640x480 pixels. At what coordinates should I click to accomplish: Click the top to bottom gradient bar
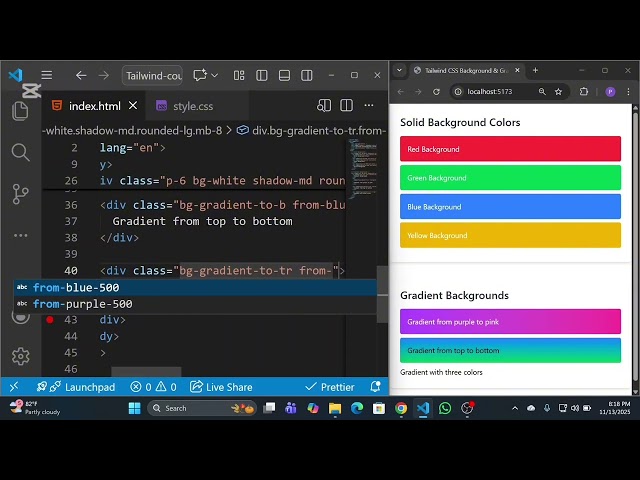pos(510,350)
